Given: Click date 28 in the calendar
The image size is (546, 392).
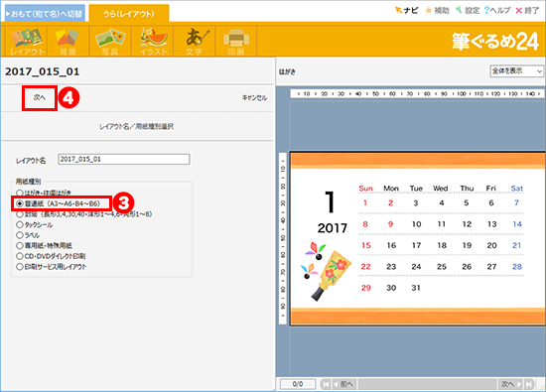Looking at the screenshot, I should pyautogui.click(x=517, y=267).
